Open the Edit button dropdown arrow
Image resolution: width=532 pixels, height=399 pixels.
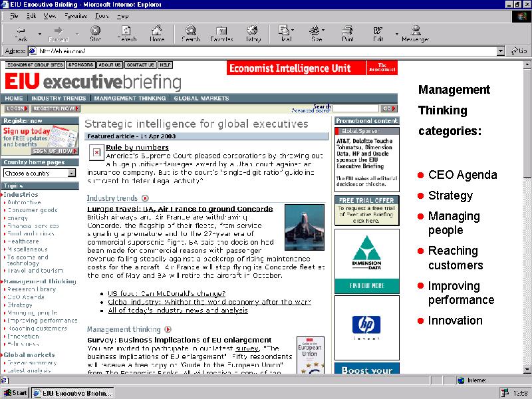point(396,34)
